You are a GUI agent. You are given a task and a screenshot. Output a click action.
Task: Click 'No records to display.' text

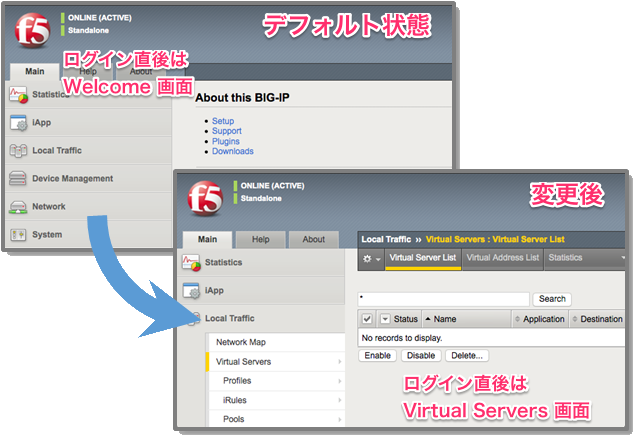(x=402, y=338)
